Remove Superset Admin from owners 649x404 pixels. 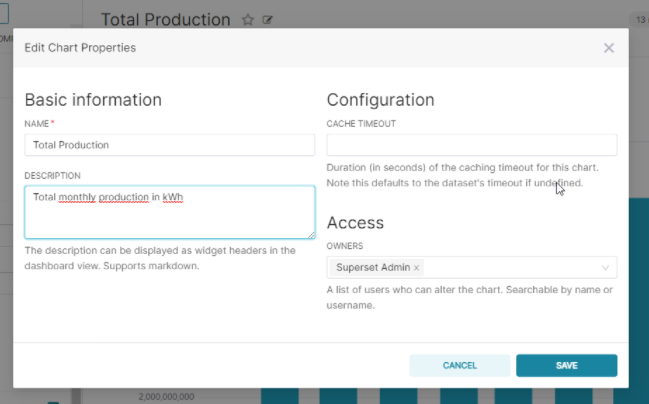point(416,268)
